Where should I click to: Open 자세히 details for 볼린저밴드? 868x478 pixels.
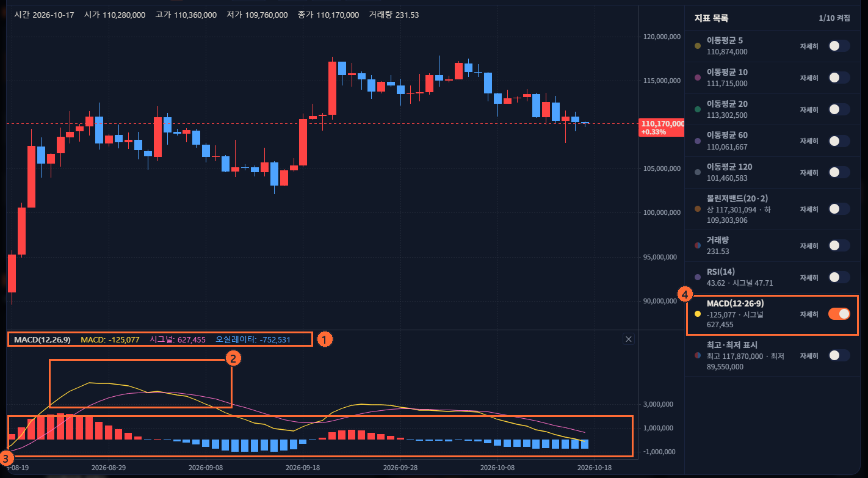(809, 209)
